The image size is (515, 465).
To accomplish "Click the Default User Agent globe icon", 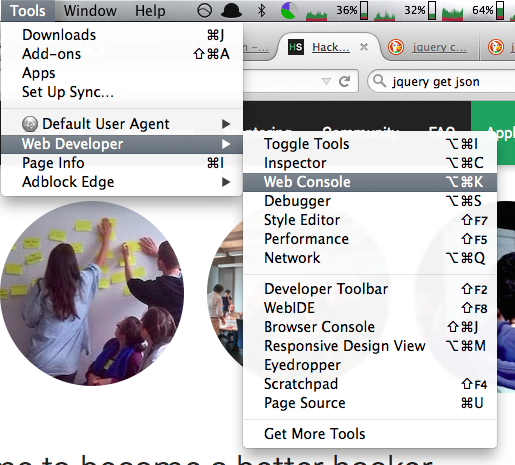I will point(30,124).
